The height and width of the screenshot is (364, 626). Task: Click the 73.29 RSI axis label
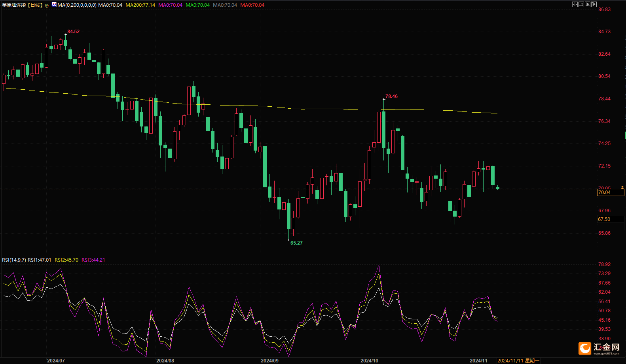pos(604,273)
